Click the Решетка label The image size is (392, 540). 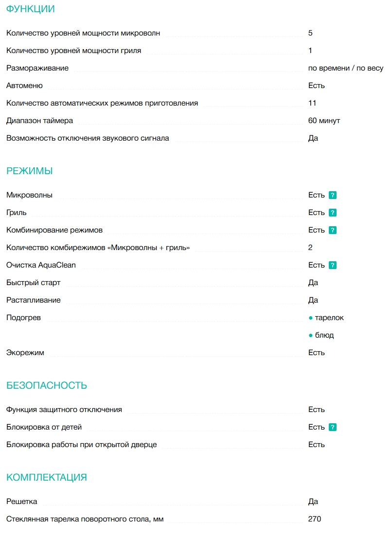(22, 502)
